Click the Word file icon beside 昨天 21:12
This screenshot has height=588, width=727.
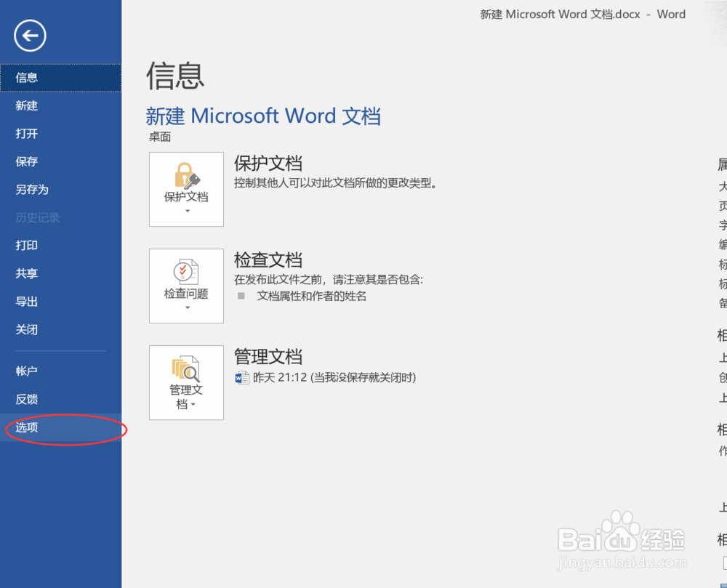[241, 378]
